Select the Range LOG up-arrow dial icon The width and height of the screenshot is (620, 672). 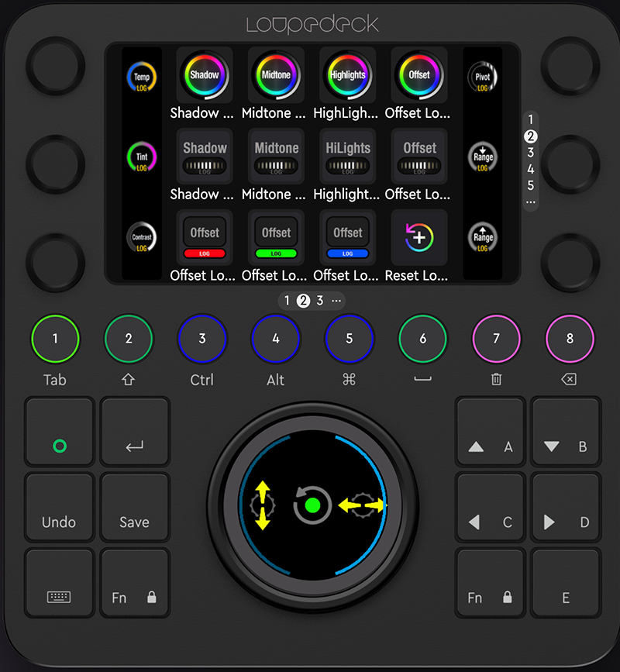tap(483, 237)
